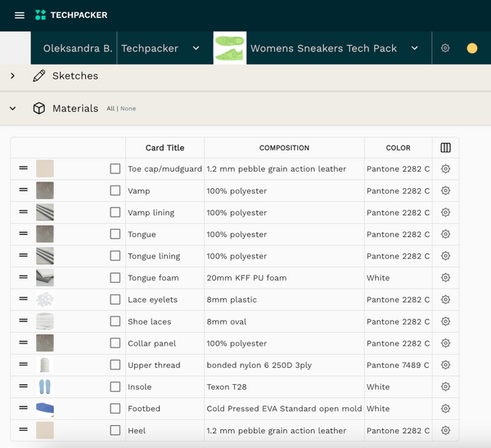
Task: Click the settings gear for Insole row
Action: click(445, 387)
